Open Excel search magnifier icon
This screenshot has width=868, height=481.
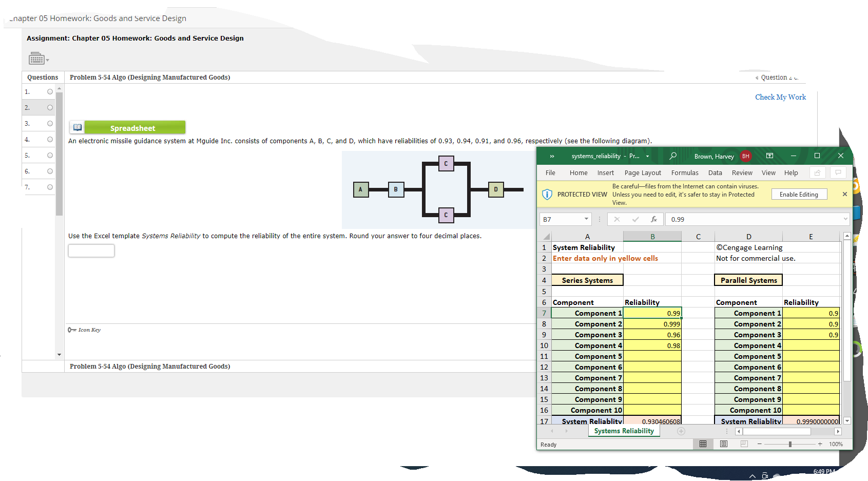click(672, 156)
